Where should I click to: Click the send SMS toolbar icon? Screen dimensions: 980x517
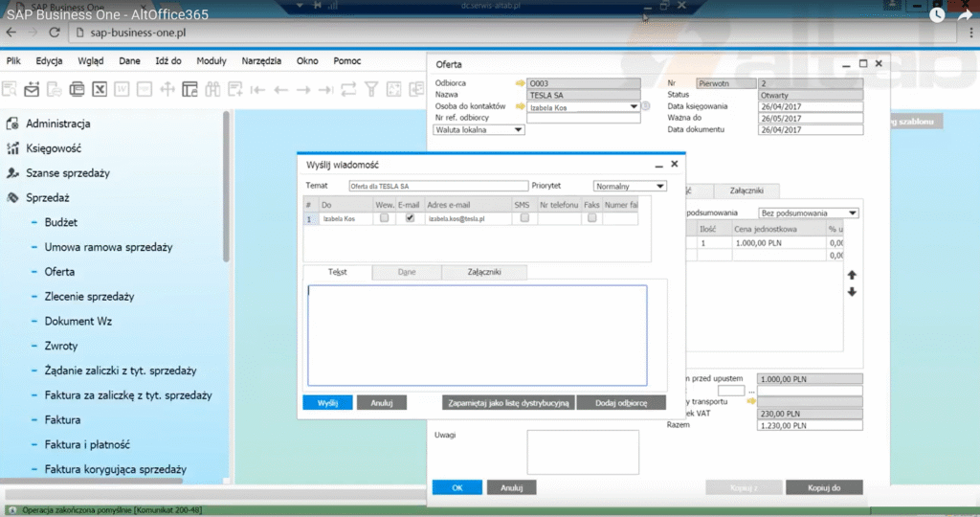click(55, 89)
